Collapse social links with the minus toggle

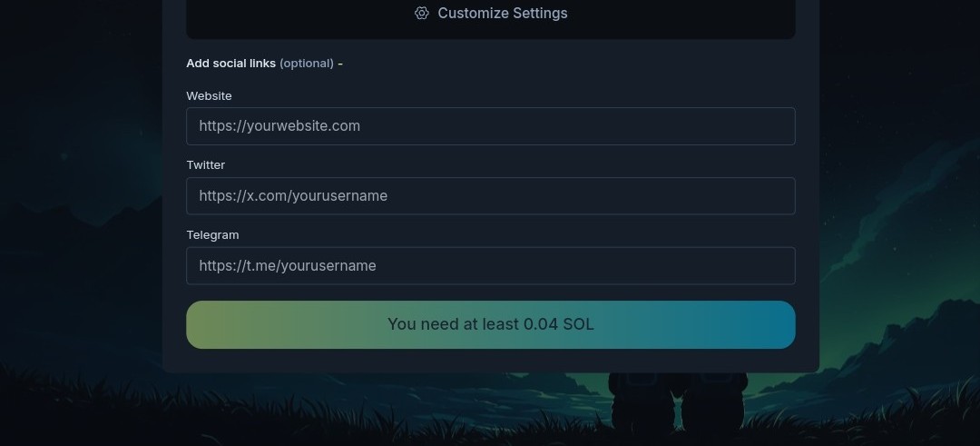tap(340, 64)
